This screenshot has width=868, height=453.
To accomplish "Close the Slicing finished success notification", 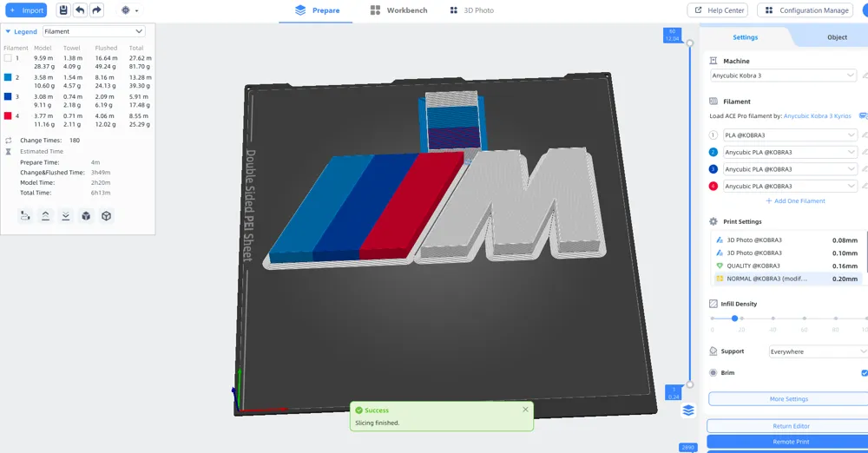I will point(525,410).
